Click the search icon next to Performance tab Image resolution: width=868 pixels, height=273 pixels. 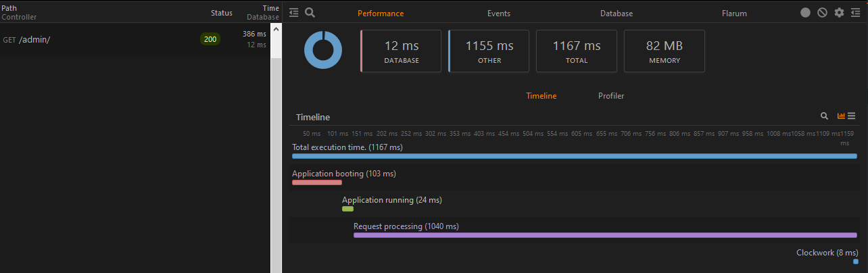310,13
